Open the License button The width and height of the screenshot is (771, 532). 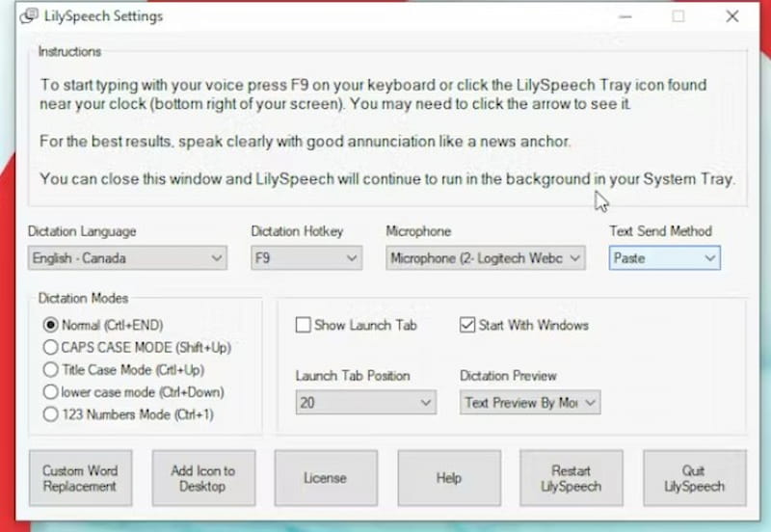click(326, 478)
